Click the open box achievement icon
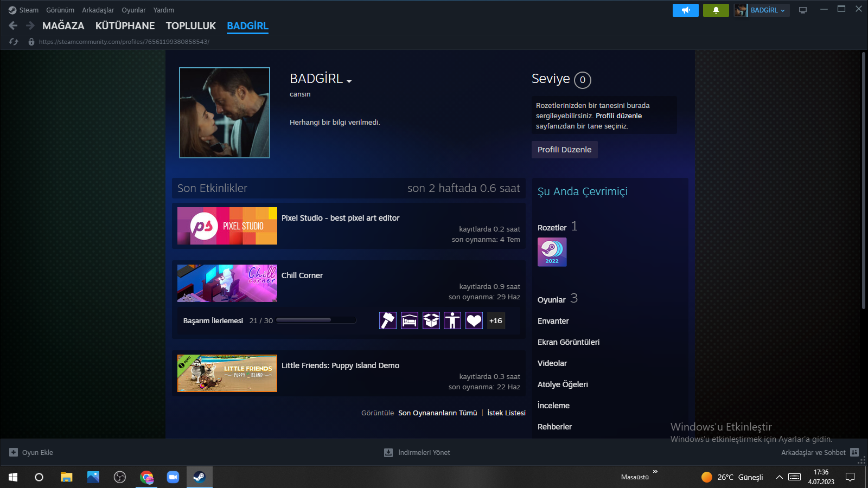 click(431, 320)
